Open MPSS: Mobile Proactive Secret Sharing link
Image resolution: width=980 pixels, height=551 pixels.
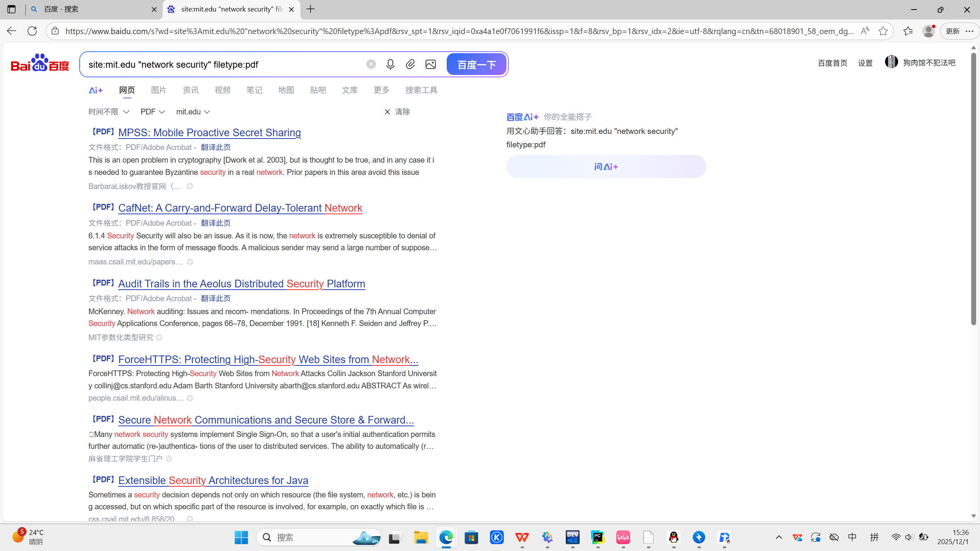tap(209, 132)
